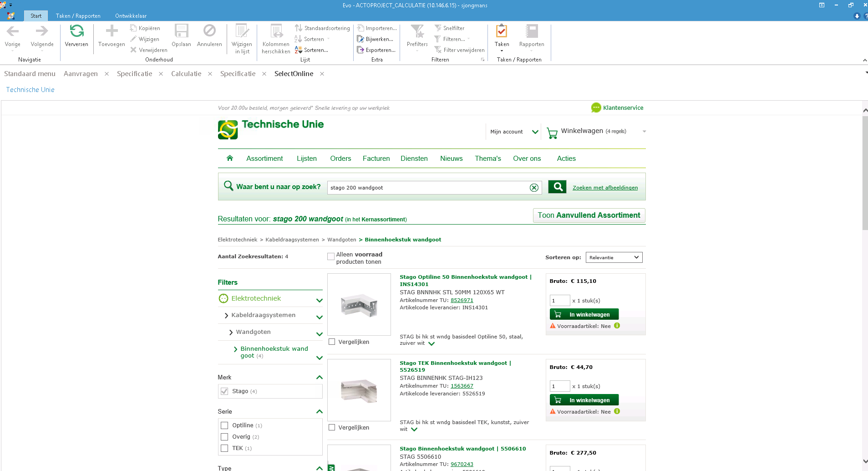
Task: Collapse the Kabeldraagsystemen filter chevron
Action: [319, 317]
